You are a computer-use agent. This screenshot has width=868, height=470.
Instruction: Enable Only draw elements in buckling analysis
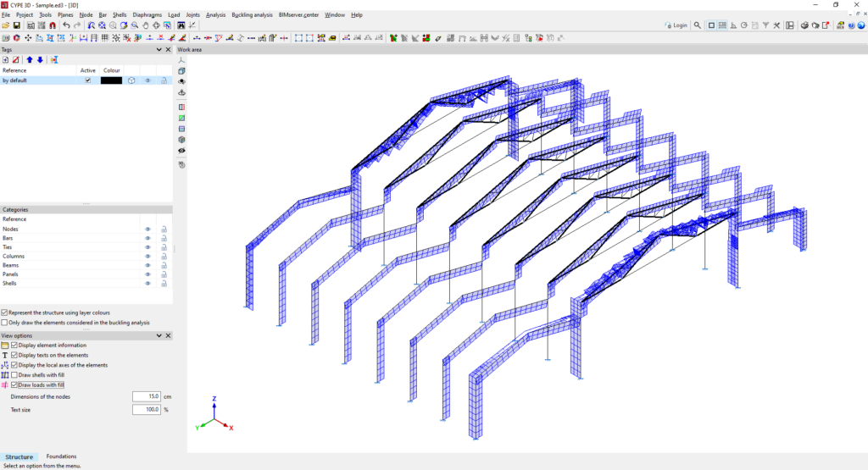click(x=4, y=323)
